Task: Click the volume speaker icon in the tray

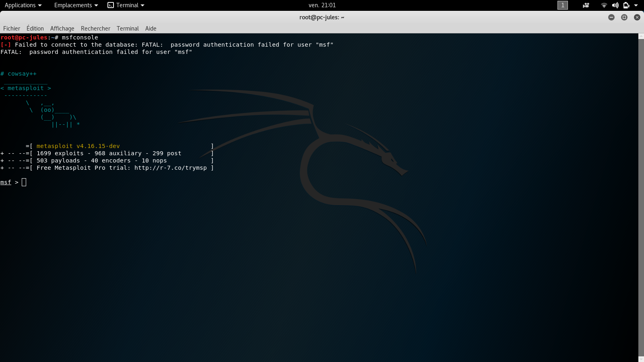Action: click(615, 5)
